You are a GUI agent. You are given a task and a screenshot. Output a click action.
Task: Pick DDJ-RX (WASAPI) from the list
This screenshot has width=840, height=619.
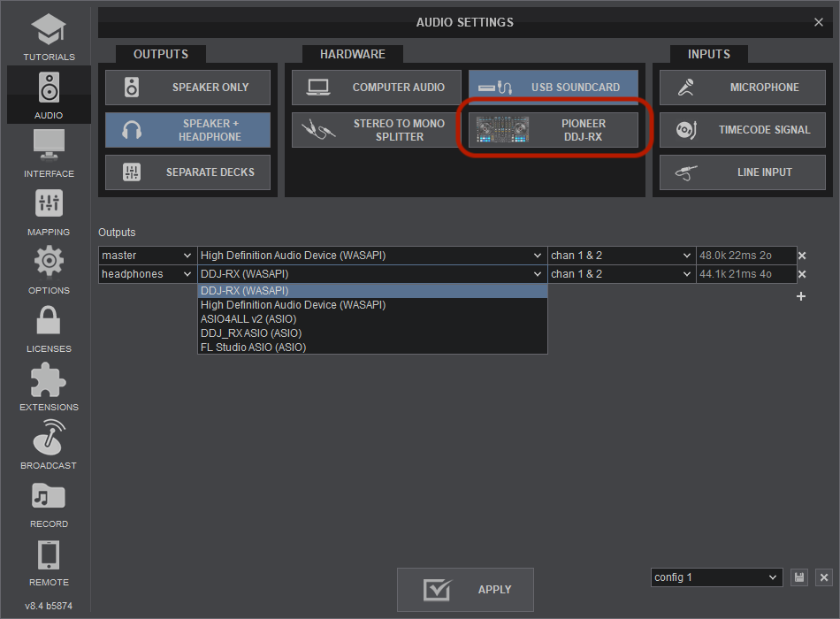tap(372, 290)
